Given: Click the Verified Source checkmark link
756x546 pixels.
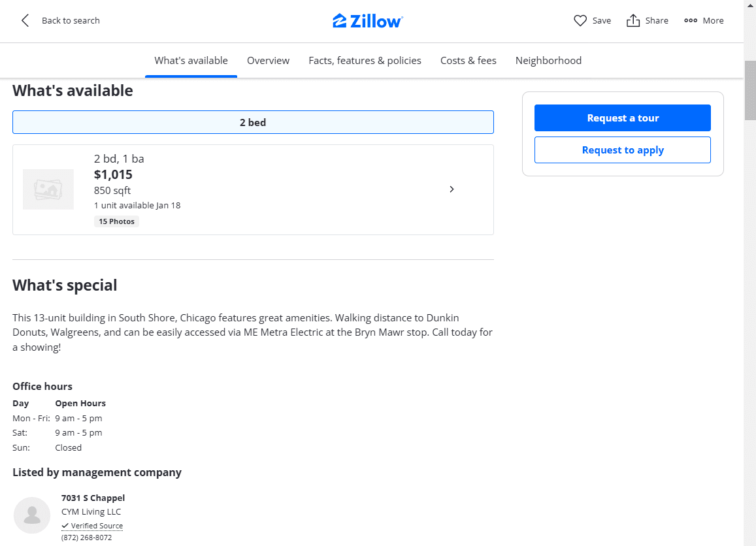Looking at the screenshot, I should point(92,526).
